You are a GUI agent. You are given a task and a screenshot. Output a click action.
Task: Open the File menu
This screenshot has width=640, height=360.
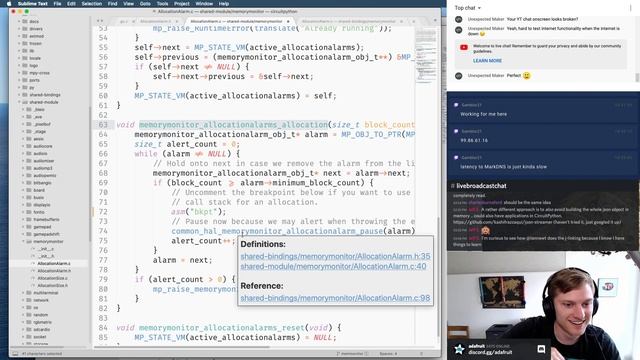pyautogui.click(x=58, y=3)
